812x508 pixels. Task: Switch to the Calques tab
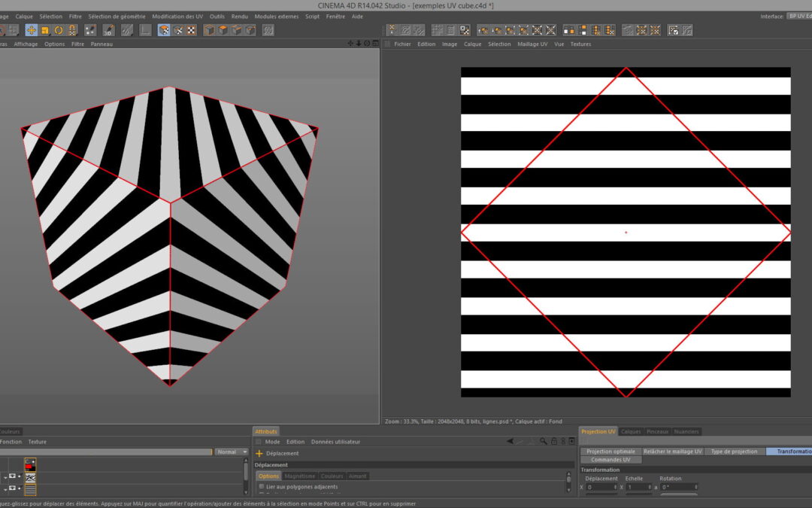coord(631,431)
